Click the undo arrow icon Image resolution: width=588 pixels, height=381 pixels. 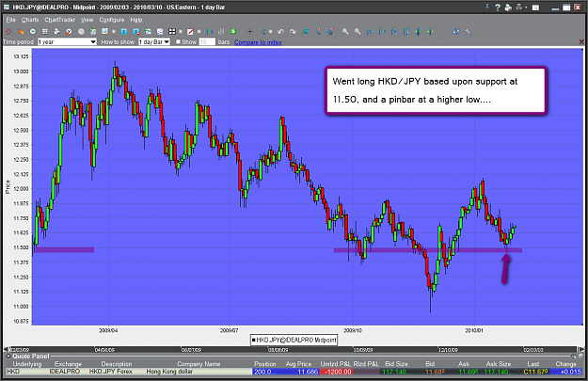pos(281,32)
